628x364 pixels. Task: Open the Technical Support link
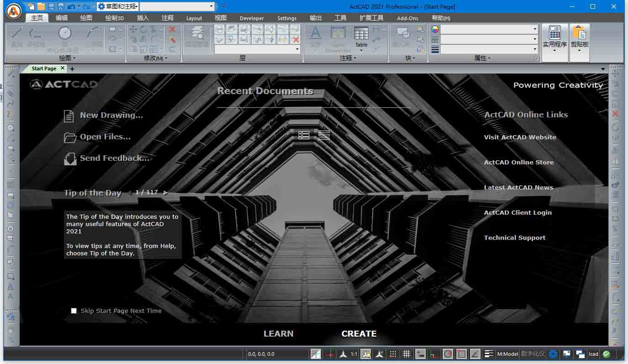[515, 237]
